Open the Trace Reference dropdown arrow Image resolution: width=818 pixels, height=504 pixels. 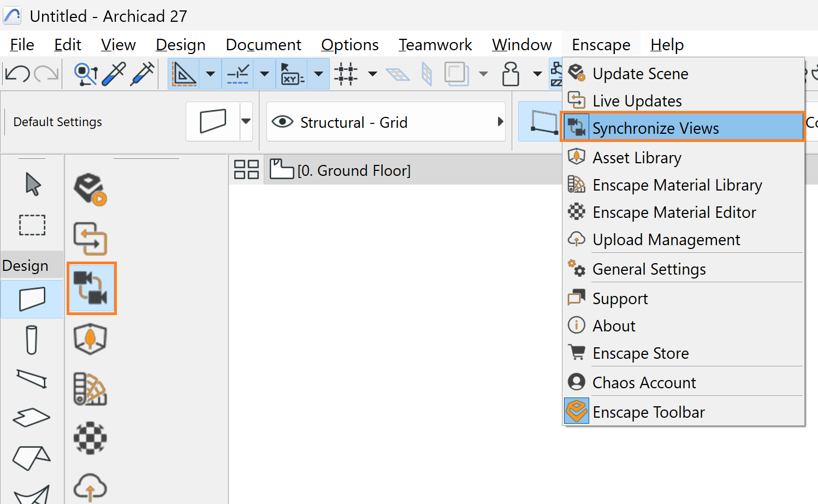(483, 74)
